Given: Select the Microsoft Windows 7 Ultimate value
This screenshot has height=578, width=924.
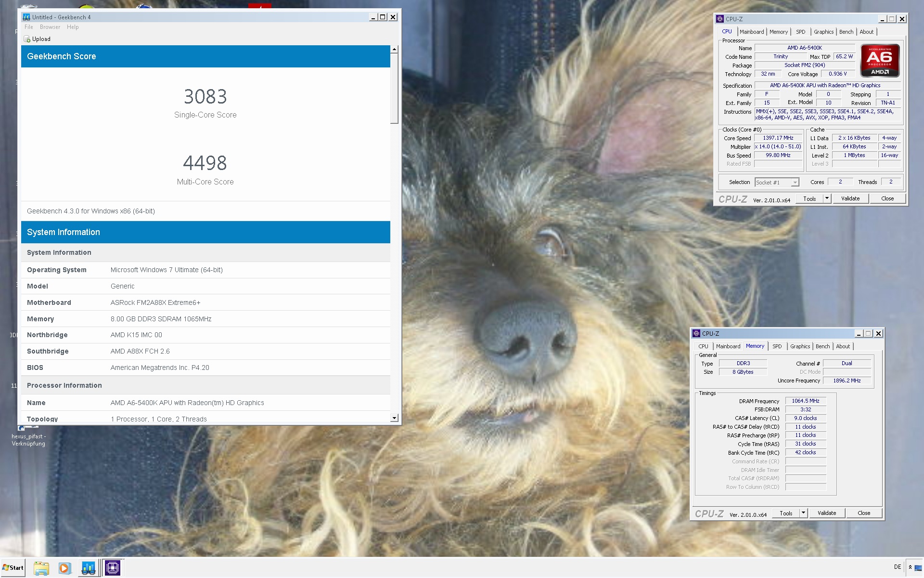Looking at the screenshot, I should [167, 270].
